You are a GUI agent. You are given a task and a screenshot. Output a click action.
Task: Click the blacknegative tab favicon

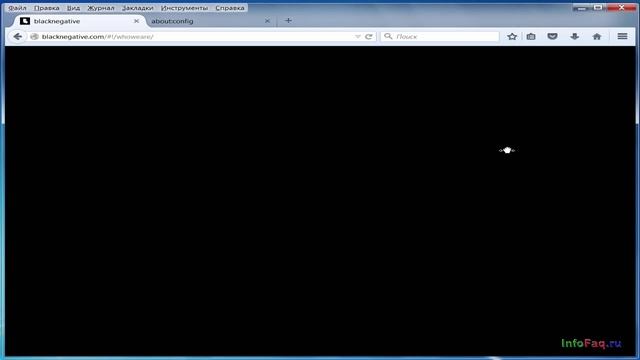coord(25,21)
